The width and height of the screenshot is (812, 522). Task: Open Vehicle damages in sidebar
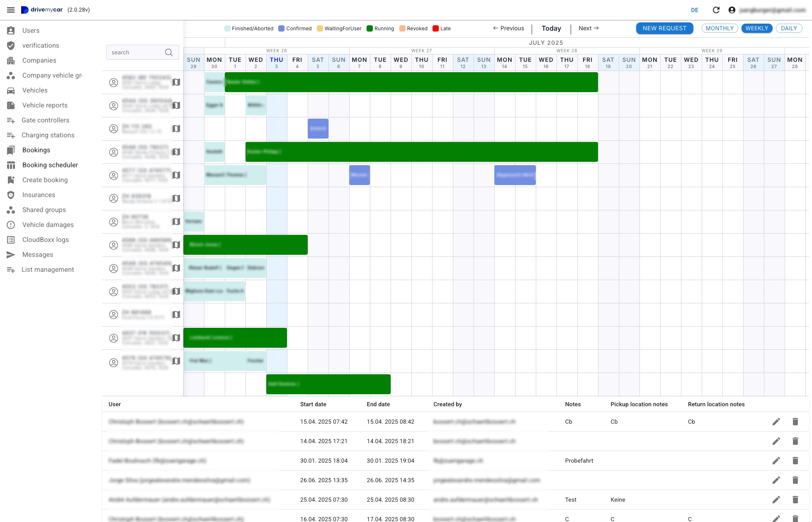click(x=48, y=224)
